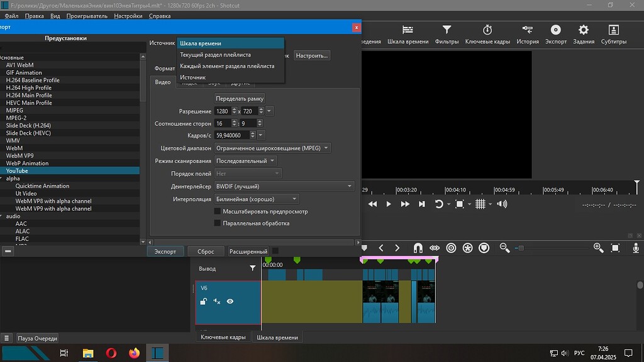Fast forward playback in the player
Screen dimensions: 644x362
coord(405,204)
